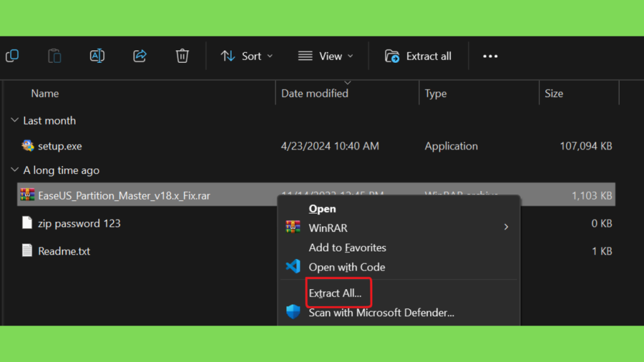The image size is (644, 362).
Task: Click the zip password 123 file icon
Action: click(27, 222)
